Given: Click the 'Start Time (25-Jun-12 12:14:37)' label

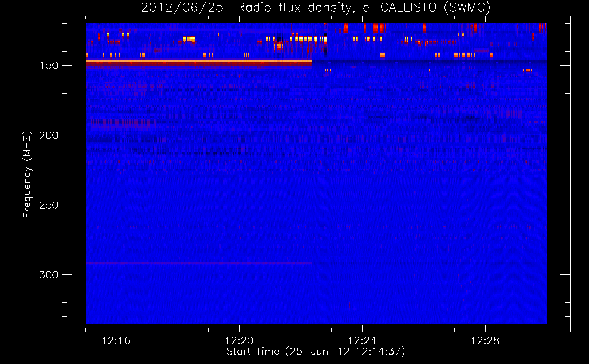Looking at the screenshot, I should click(316, 352).
